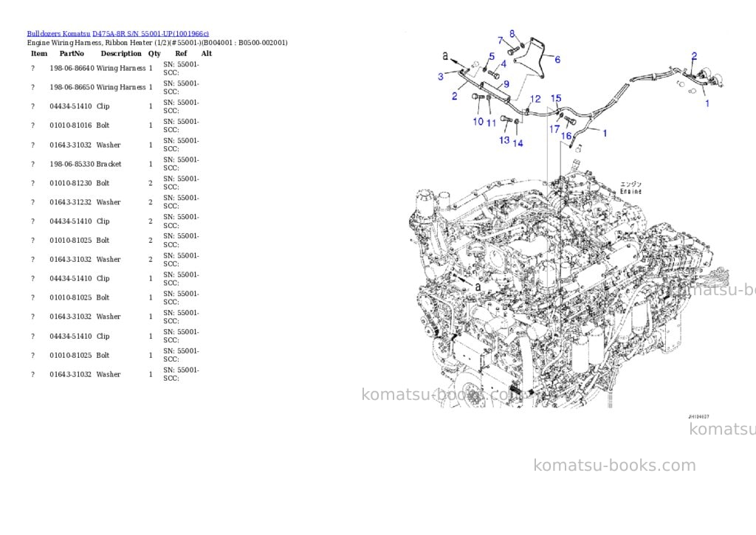Viewport: 756px width, 535px height.
Task: Click callout number 6 beside the bracket
Action: click(x=557, y=59)
